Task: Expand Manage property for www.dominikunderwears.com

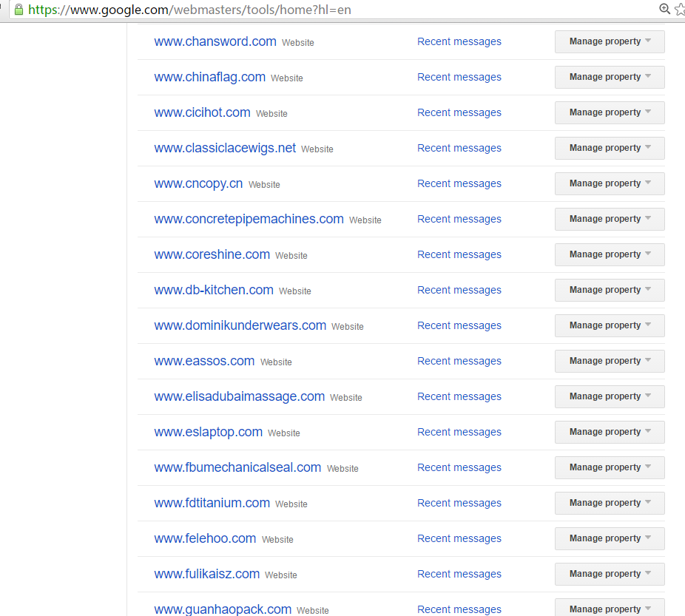Action: (610, 325)
